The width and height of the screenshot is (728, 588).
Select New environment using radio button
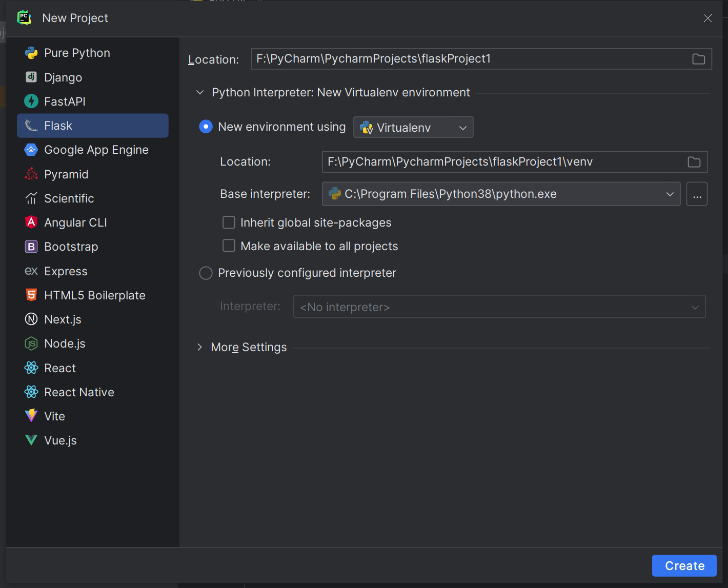[x=206, y=127]
